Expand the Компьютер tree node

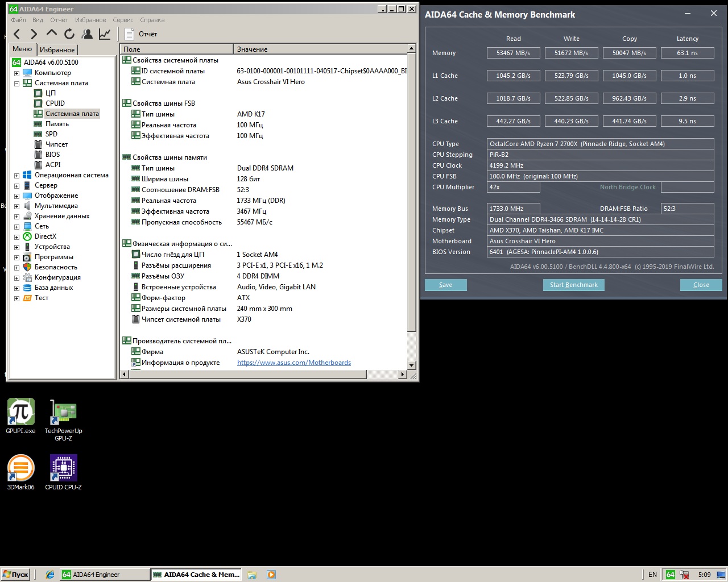coord(16,73)
